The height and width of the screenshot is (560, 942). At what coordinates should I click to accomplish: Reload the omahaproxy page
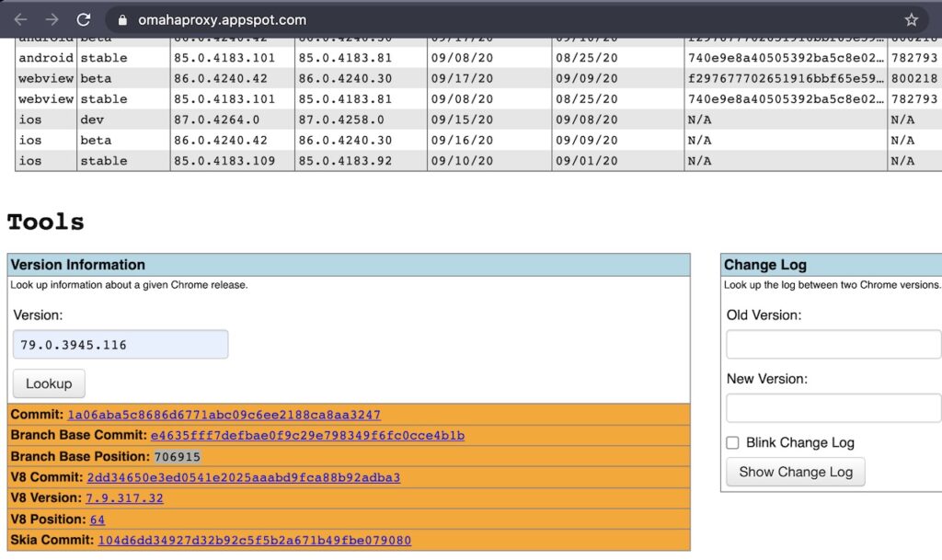(x=84, y=20)
